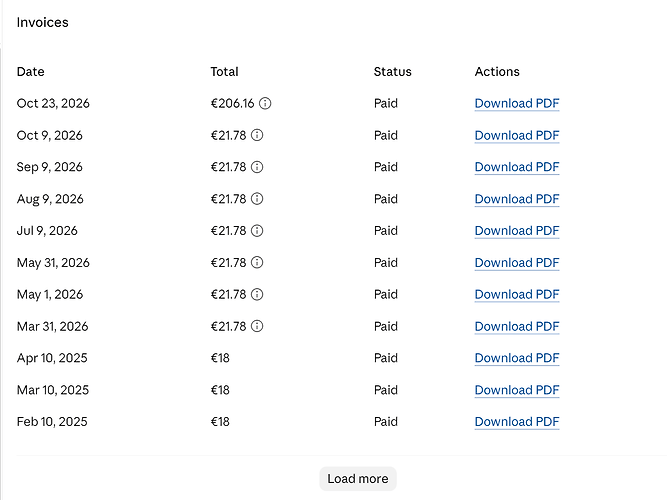Download PDF for May 31, 2026 invoice
Screen dimensions: 667x500
click(517, 263)
